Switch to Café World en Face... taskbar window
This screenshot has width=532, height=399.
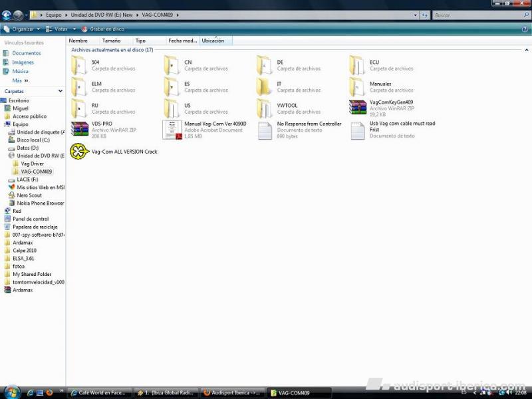tap(100, 392)
